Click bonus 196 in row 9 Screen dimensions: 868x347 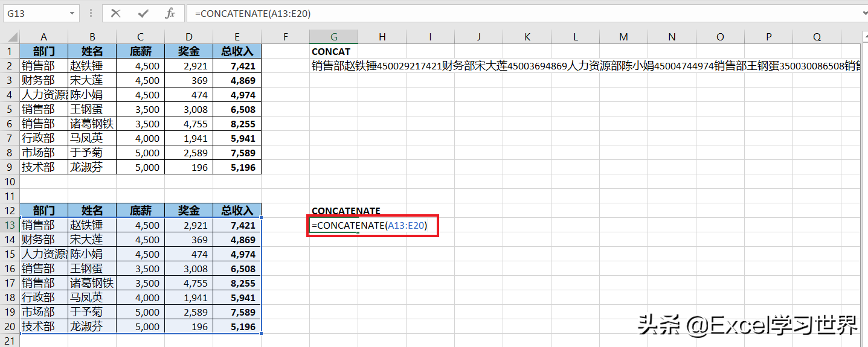(189, 167)
